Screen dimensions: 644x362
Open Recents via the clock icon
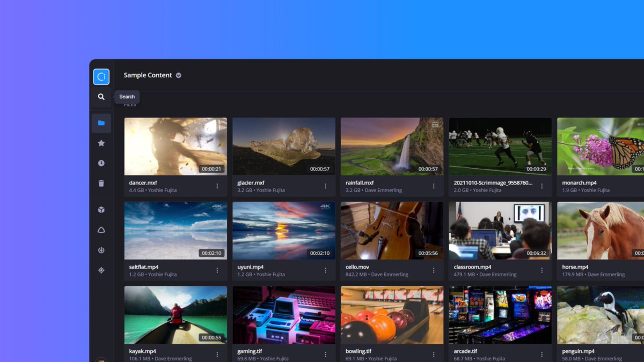click(101, 163)
